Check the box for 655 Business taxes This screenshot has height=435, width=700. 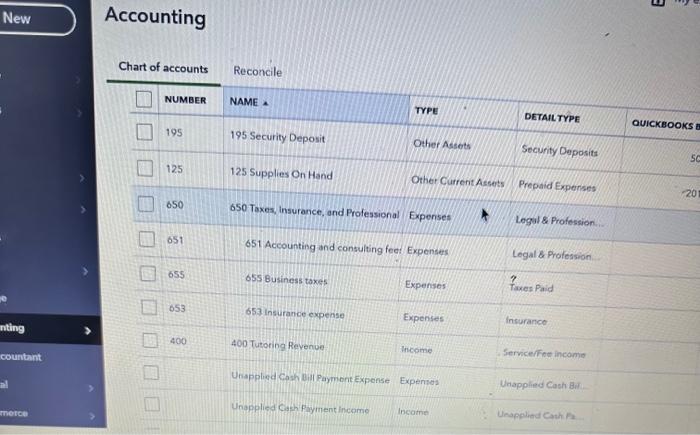(x=148, y=273)
